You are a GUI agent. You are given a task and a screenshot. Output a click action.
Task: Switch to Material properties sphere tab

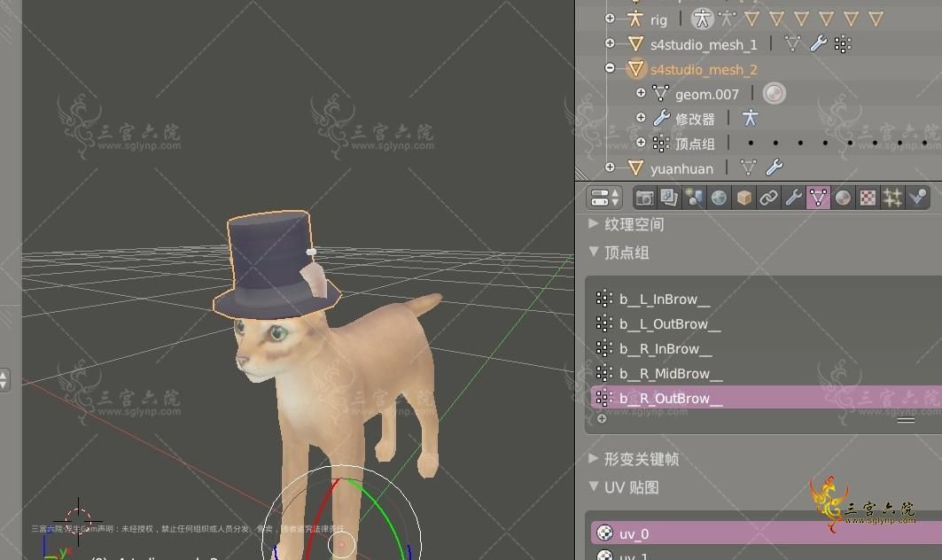click(x=843, y=198)
